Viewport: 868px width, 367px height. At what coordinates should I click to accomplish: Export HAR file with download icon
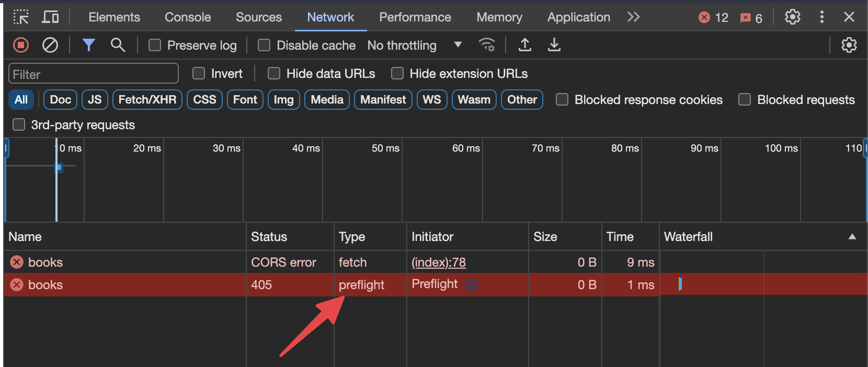click(554, 45)
